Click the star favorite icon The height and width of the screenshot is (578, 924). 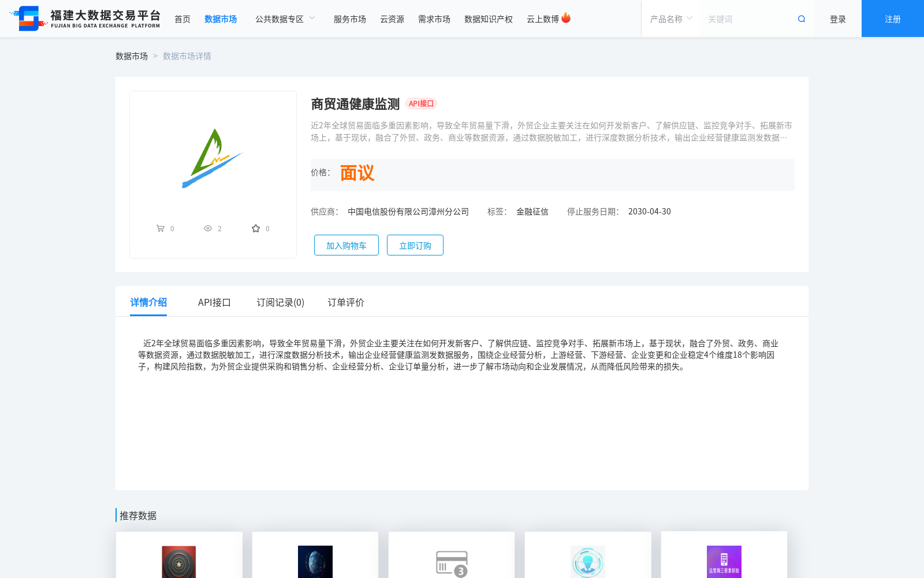pyautogui.click(x=256, y=228)
